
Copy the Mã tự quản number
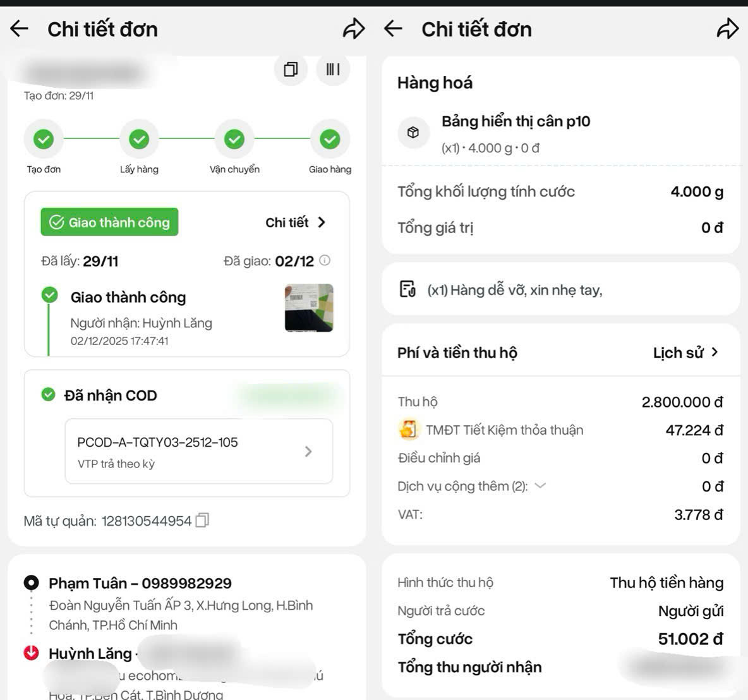tap(202, 521)
